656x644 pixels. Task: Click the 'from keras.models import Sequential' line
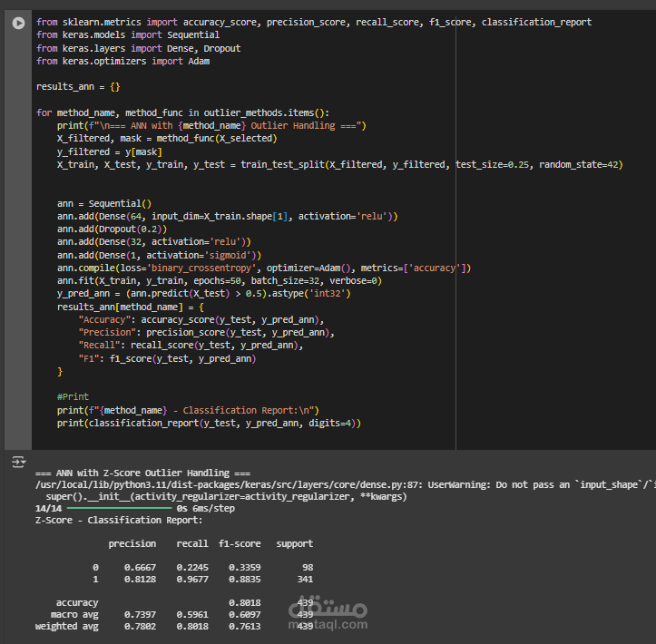click(x=128, y=34)
